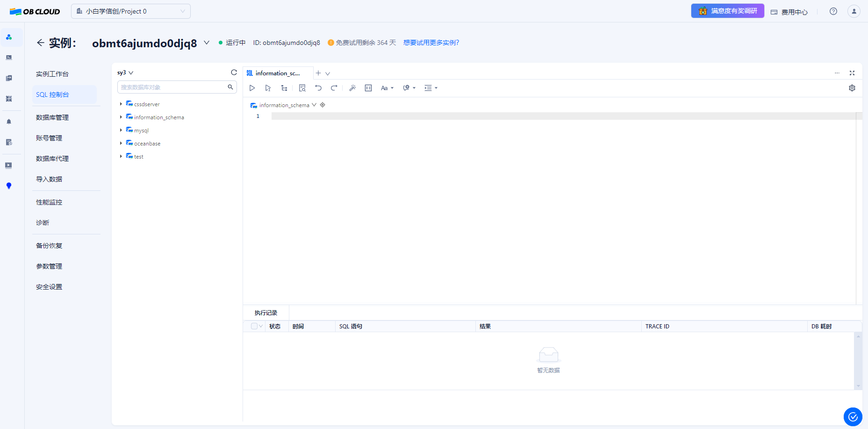This screenshot has height=429, width=868.
Task: Click the instances cluster icon in left rail
Action: pyautogui.click(x=9, y=37)
